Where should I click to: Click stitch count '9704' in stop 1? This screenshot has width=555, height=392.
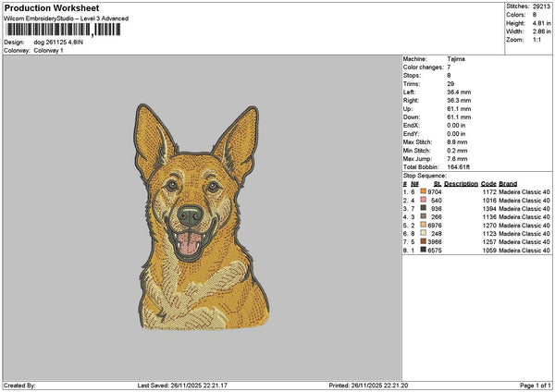(x=435, y=192)
